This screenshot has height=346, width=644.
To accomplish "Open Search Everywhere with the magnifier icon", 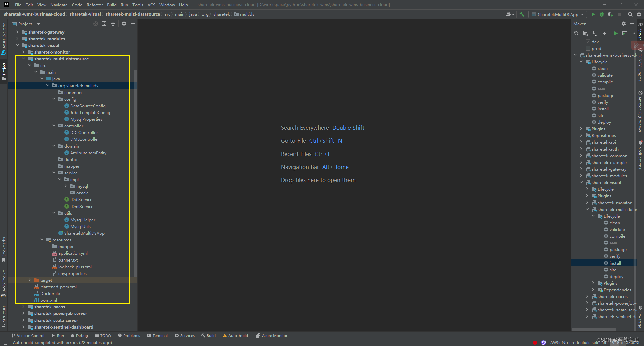I will click(630, 14).
